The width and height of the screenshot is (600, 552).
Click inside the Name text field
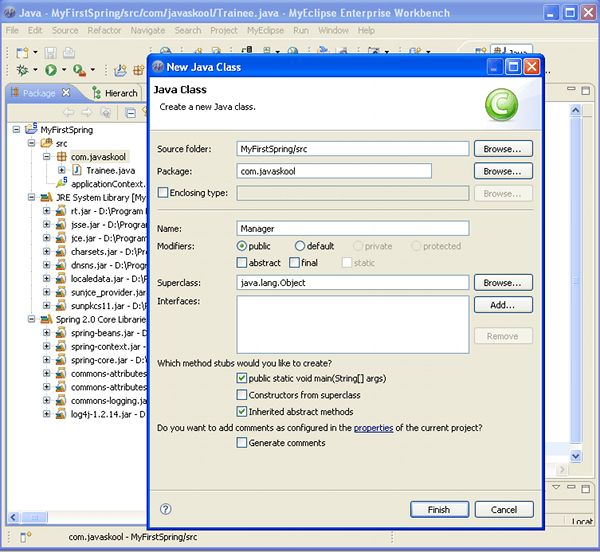click(x=353, y=229)
